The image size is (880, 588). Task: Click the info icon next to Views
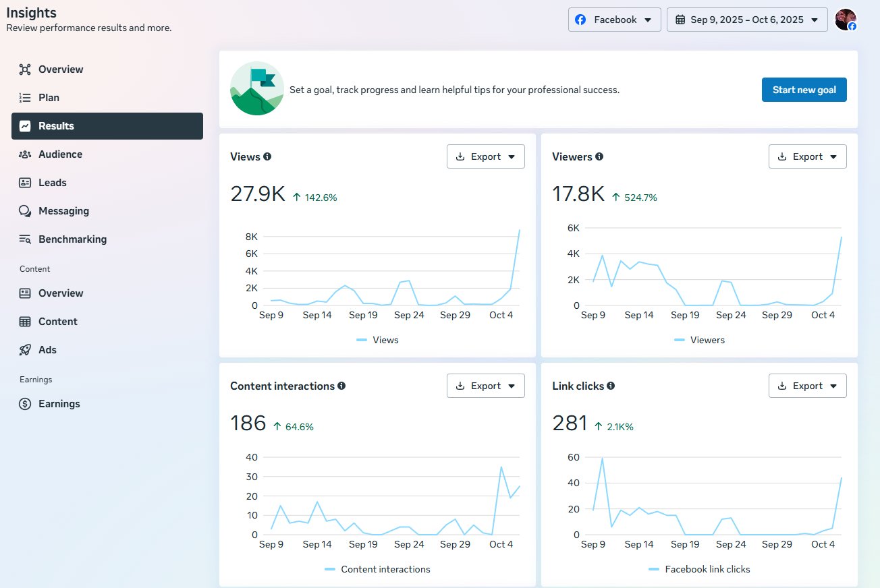tap(267, 156)
